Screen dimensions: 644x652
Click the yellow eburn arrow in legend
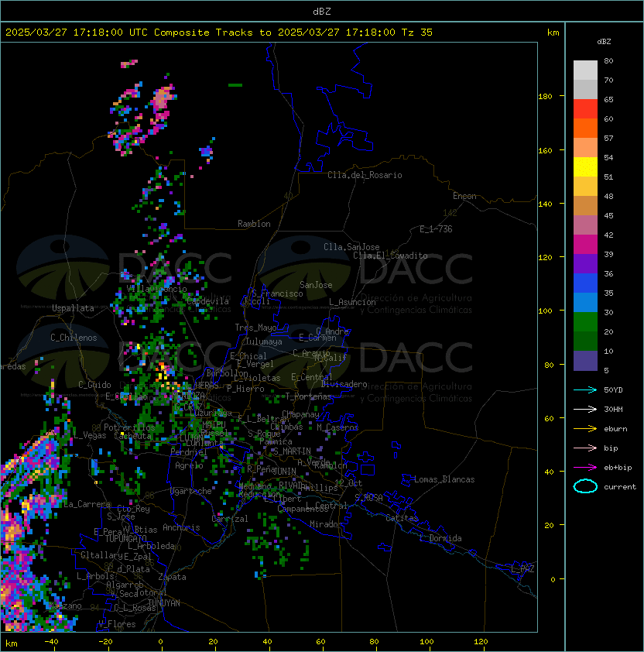(585, 429)
